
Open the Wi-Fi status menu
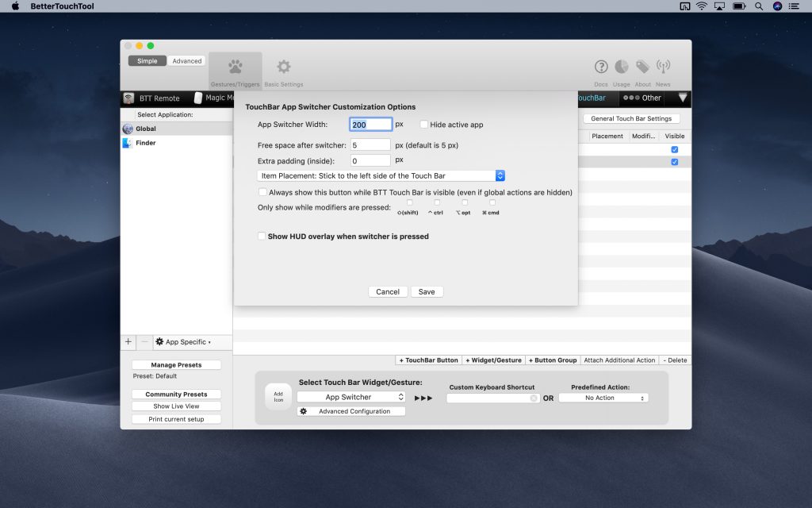pos(702,6)
